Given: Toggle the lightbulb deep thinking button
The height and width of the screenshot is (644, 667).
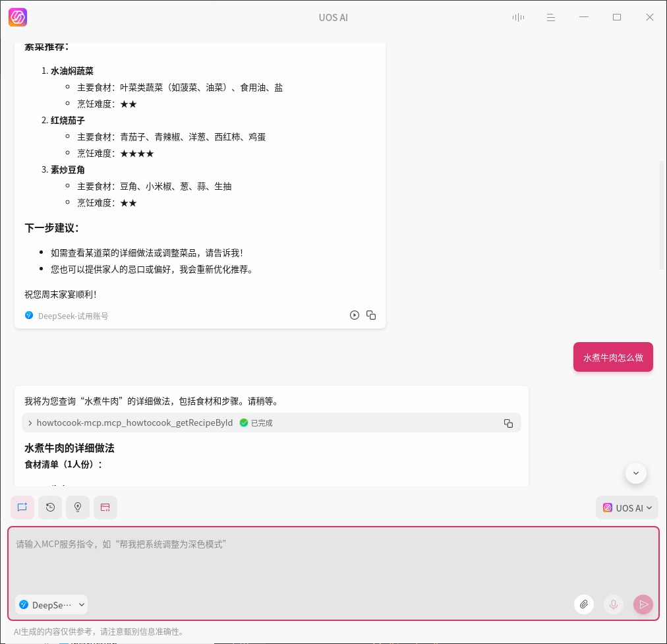Looking at the screenshot, I should click(78, 508).
